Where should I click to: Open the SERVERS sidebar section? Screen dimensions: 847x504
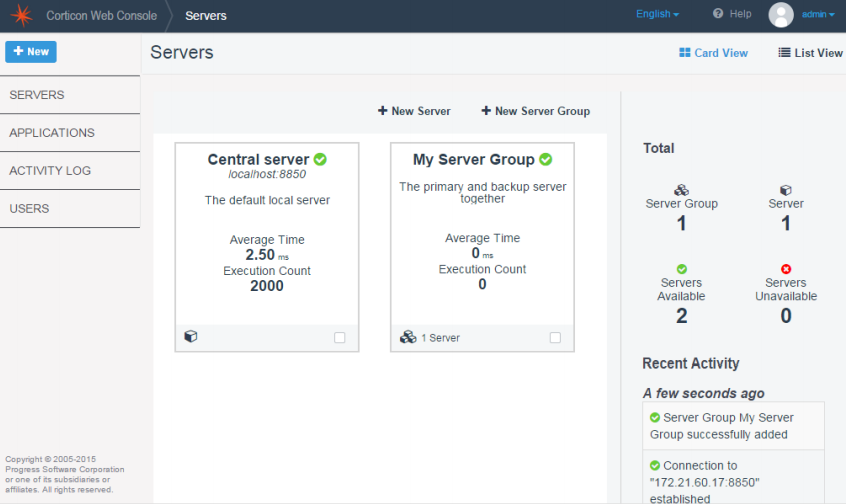(x=70, y=95)
